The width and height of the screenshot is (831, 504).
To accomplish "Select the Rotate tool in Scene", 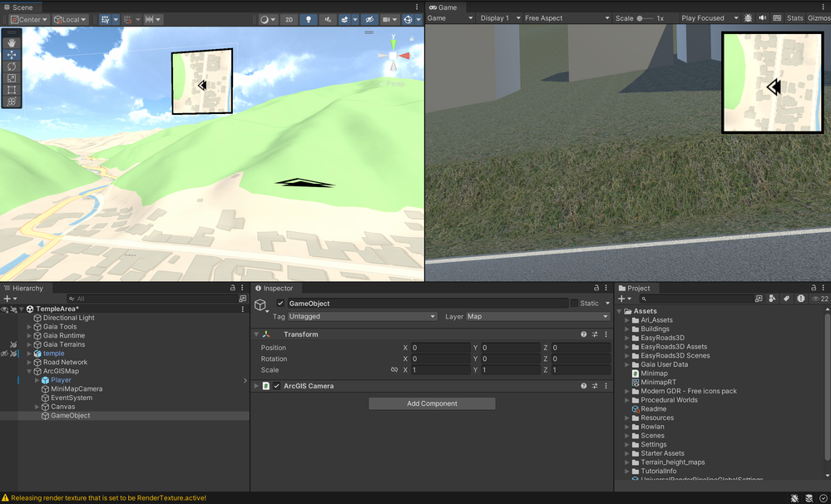I will click(11, 67).
